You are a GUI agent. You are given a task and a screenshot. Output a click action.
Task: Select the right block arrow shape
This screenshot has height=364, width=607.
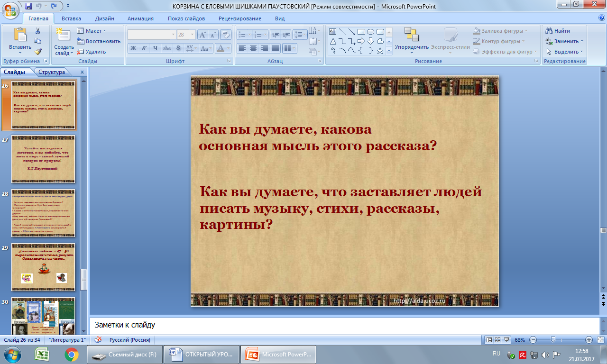point(361,41)
